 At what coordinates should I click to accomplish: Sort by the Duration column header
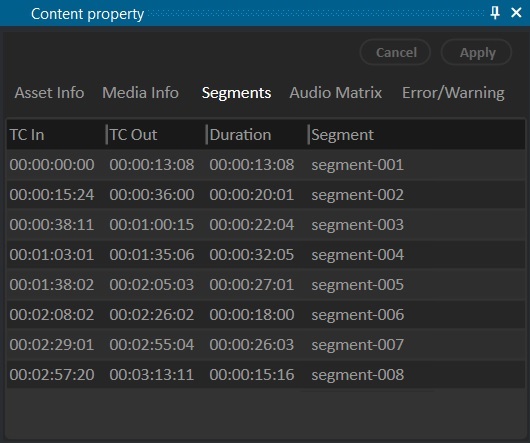pyautogui.click(x=240, y=135)
